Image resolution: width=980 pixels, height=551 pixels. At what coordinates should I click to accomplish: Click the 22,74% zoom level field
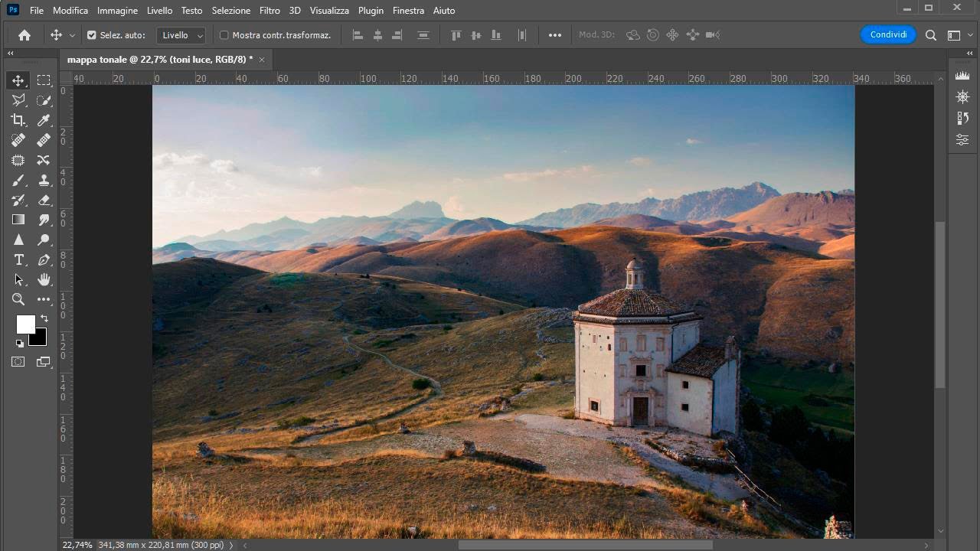tap(77, 545)
